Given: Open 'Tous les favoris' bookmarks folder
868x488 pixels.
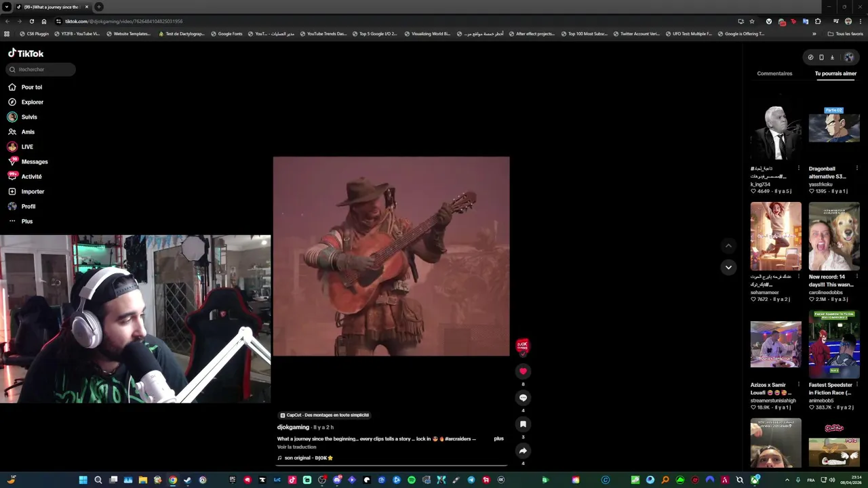Looking at the screenshot, I should click(x=846, y=34).
